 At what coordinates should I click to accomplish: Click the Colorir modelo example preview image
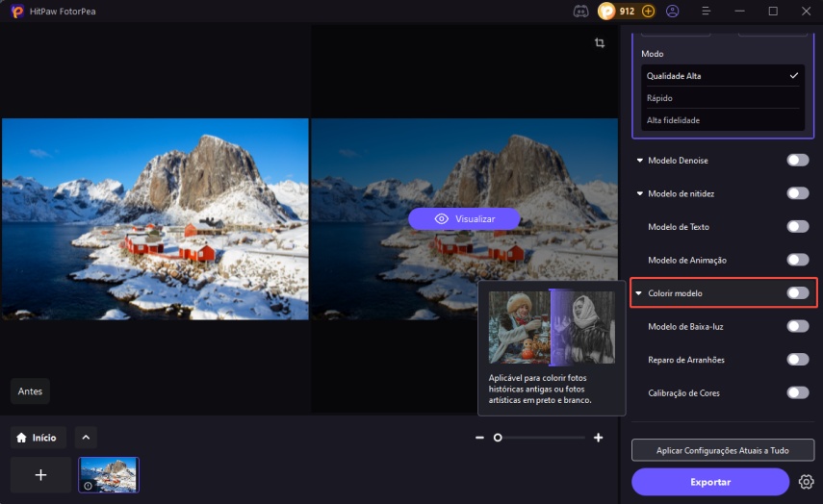(552, 328)
